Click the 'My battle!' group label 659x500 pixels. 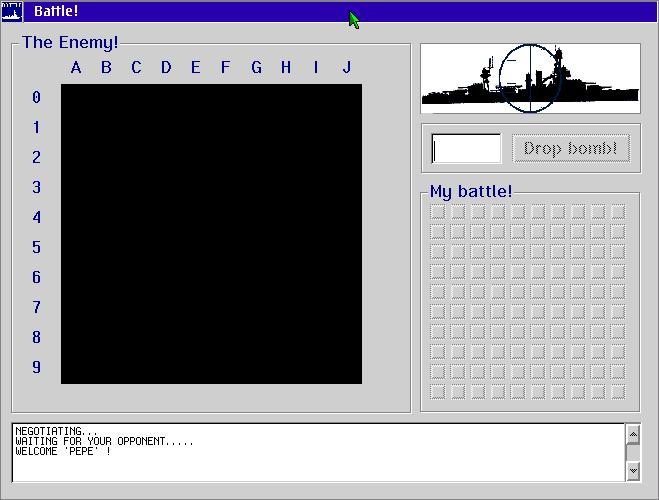click(471, 192)
